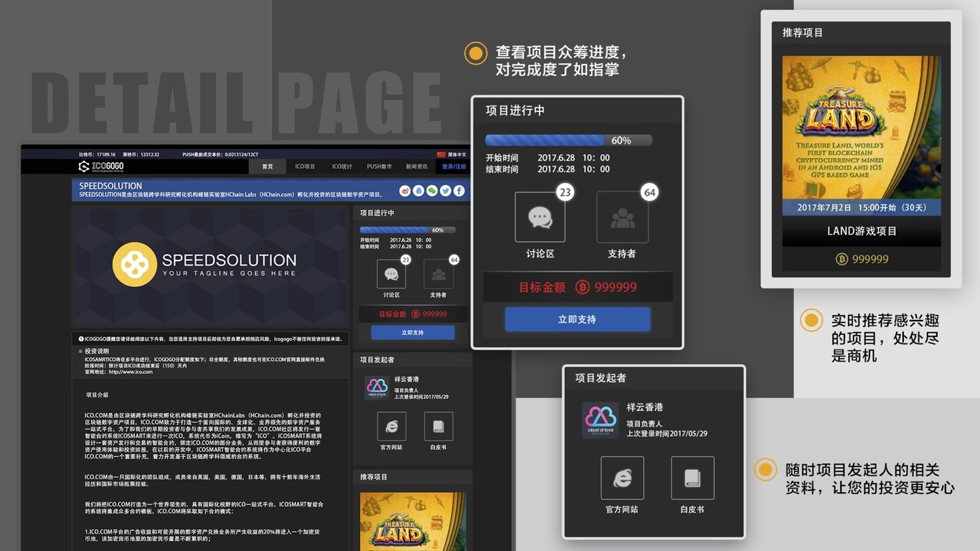Open the Treasure Land thumbnail in the webpage sidebar
This screenshot has width=980, height=551.
[x=413, y=522]
